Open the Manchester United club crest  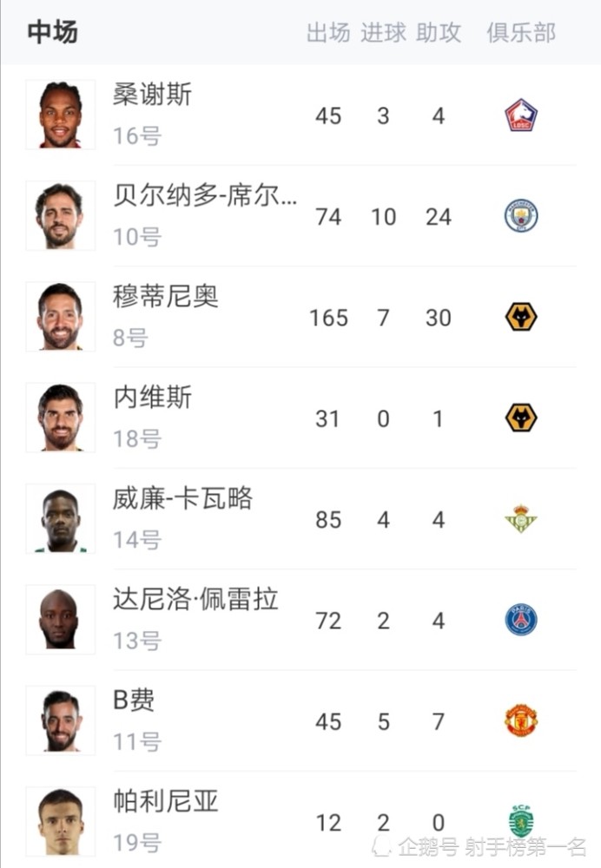point(521,720)
